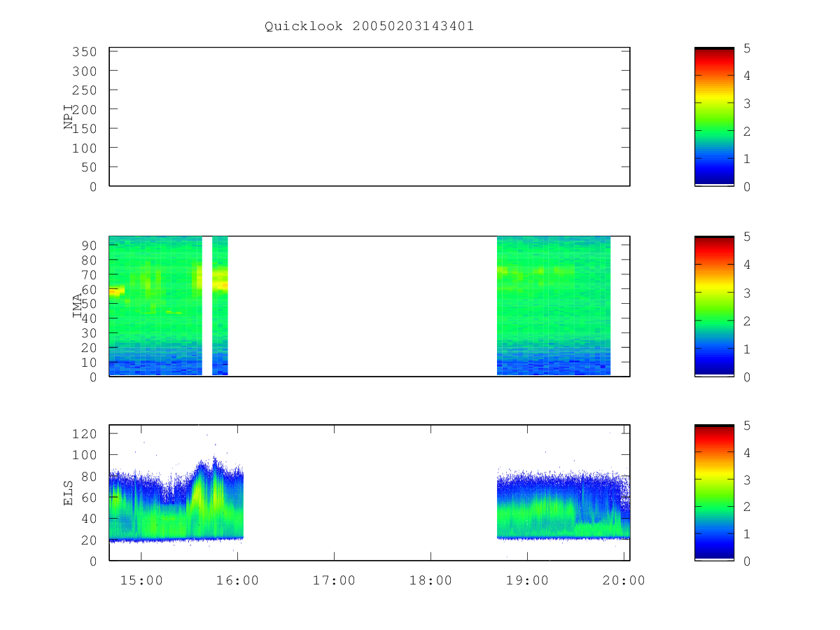Viewport: 840px width, 630px height.
Task: Select the IMA axis label
Action: click(77, 307)
